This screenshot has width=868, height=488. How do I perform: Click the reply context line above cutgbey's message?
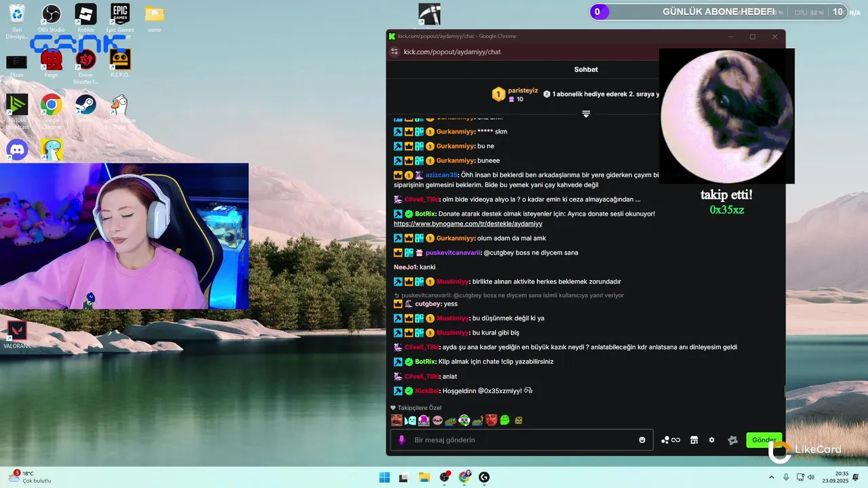(509, 296)
